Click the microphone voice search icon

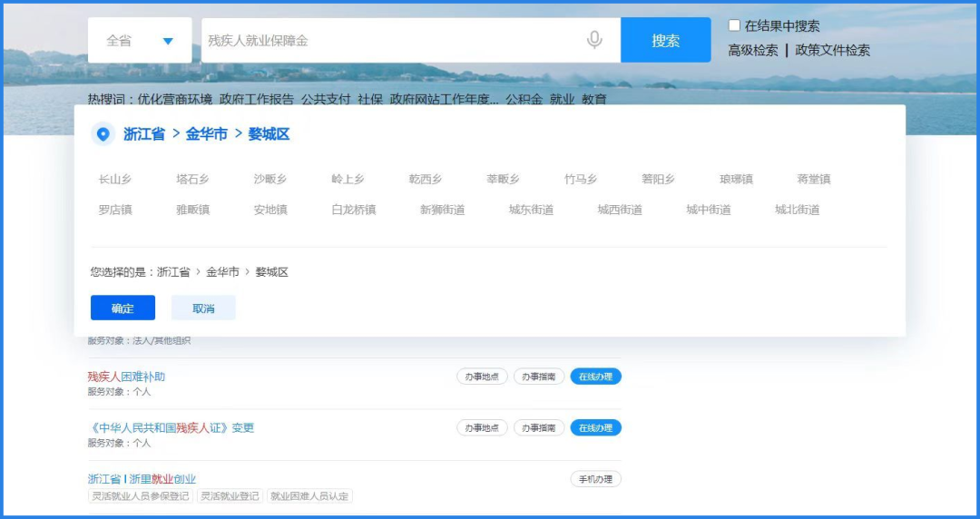[594, 40]
